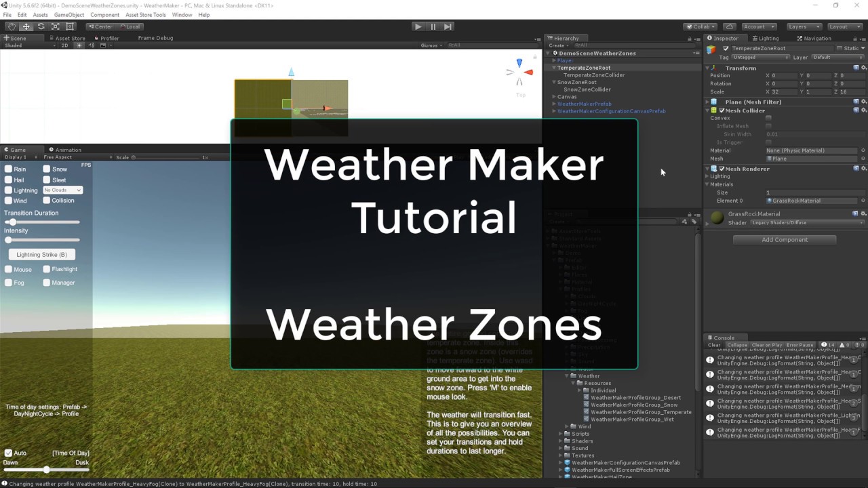This screenshot has height=488, width=868.
Task: Toggle the Lightning checkbox
Action: tap(8, 190)
